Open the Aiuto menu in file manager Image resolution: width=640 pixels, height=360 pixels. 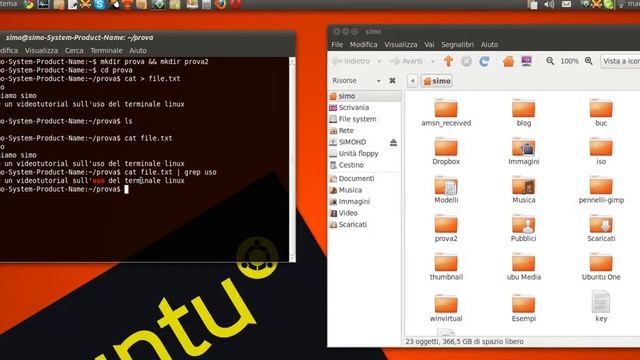489,44
